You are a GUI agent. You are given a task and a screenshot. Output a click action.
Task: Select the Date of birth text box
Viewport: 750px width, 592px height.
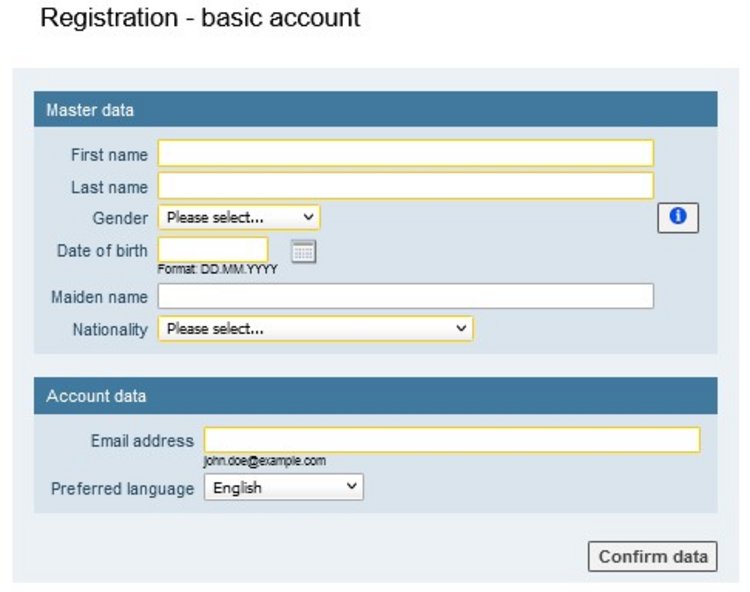click(x=213, y=249)
